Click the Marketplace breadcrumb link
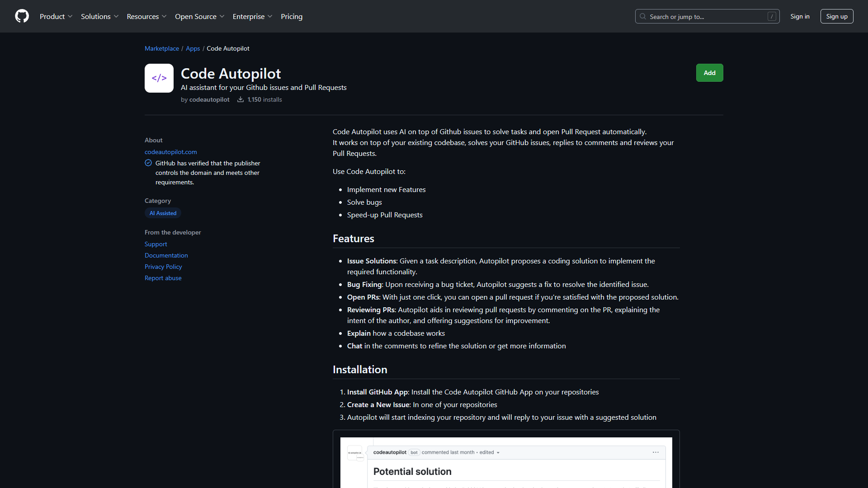Screen dimensions: 868x488 161,48
